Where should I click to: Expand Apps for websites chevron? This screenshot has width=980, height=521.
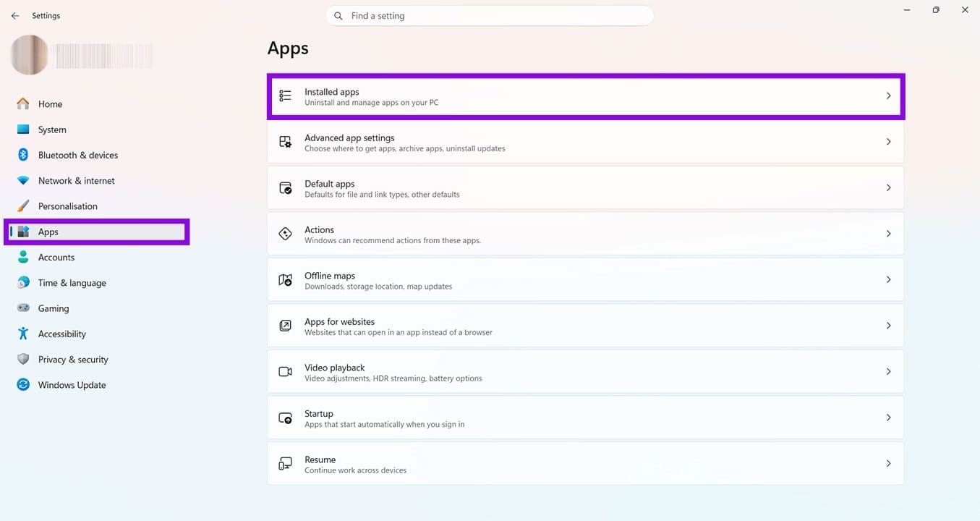pos(889,326)
